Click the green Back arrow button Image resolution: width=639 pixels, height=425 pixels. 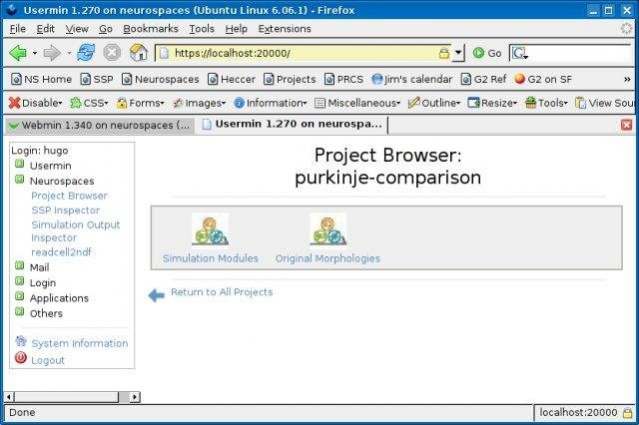click(18, 53)
